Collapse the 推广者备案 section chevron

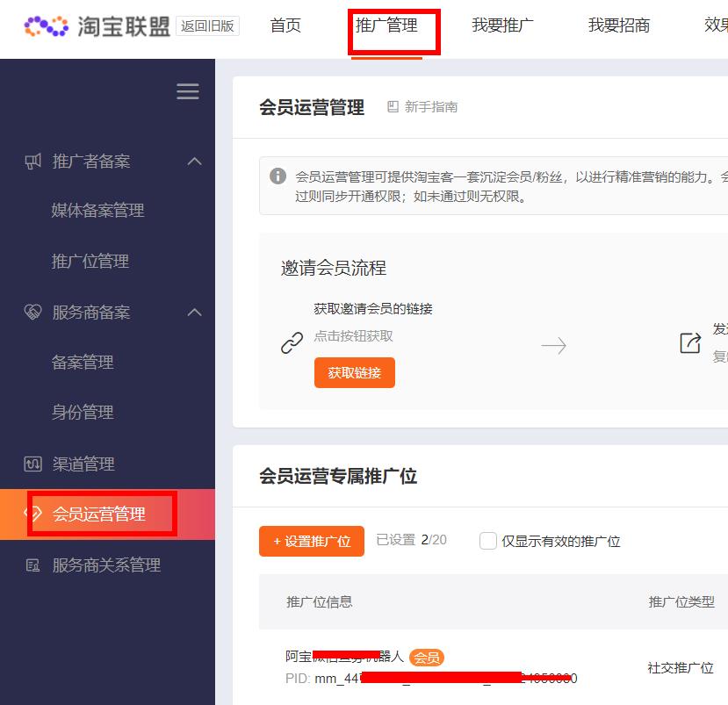pos(195,162)
